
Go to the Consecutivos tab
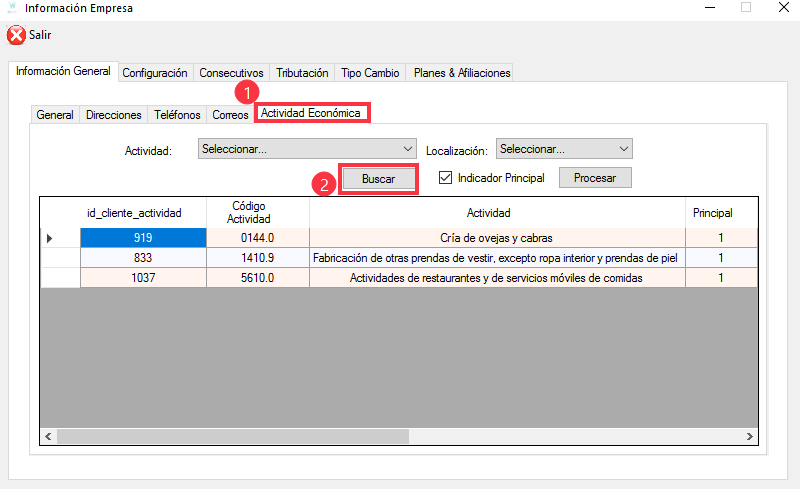coord(231,73)
